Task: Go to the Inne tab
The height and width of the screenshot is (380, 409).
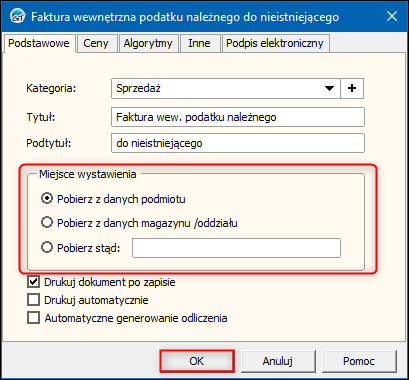Action: [x=199, y=43]
